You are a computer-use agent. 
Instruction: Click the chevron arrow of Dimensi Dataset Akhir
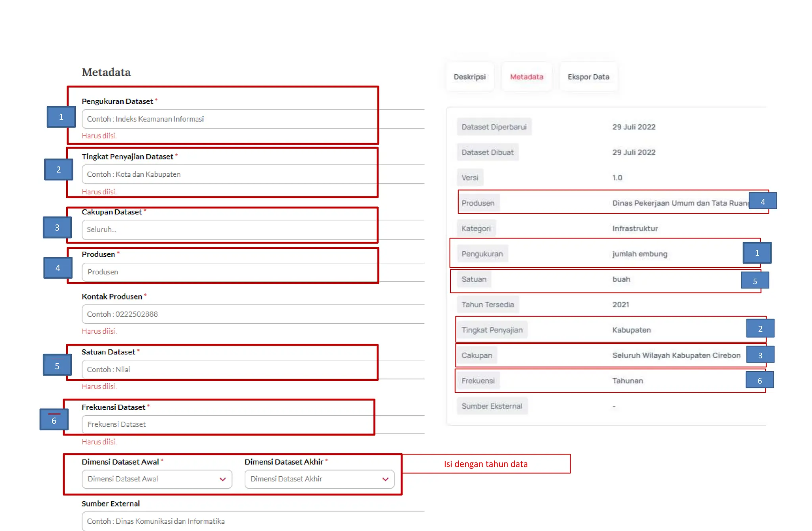(x=385, y=479)
